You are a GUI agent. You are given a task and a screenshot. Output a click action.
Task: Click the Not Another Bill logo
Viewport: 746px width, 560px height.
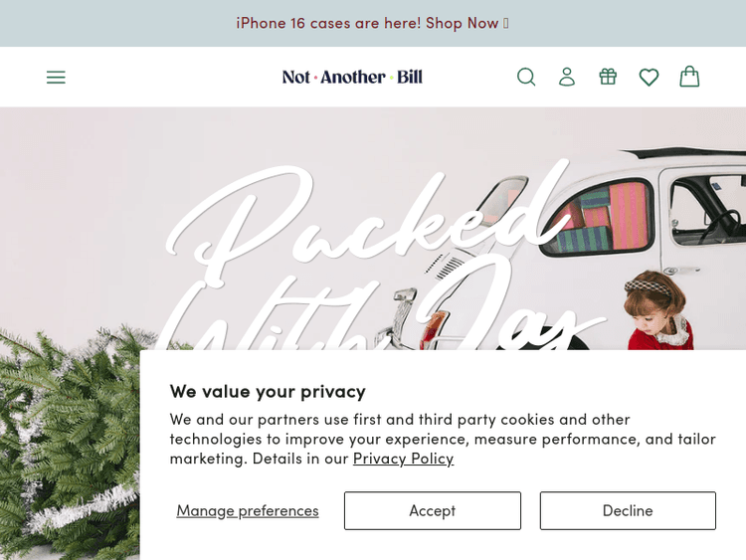coord(352,77)
